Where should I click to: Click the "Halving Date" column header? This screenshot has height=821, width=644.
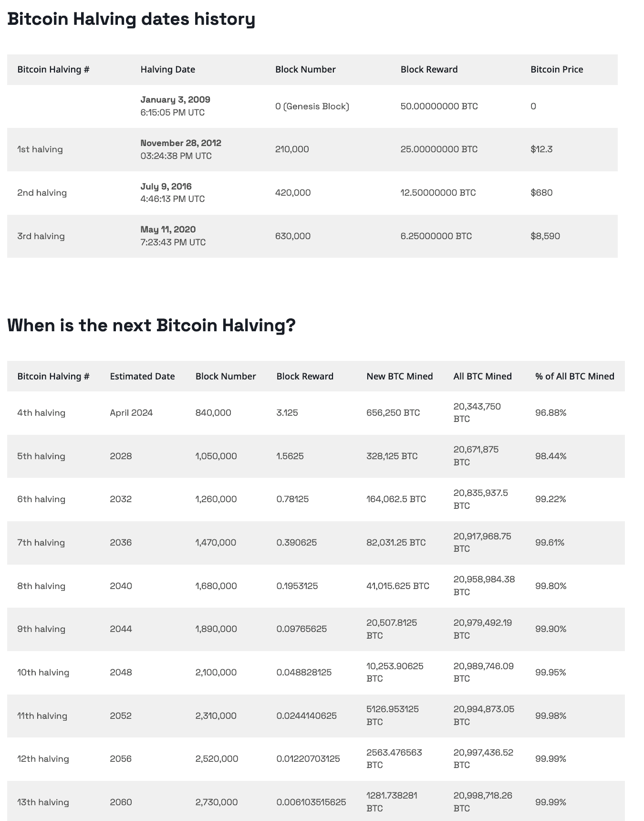click(167, 70)
